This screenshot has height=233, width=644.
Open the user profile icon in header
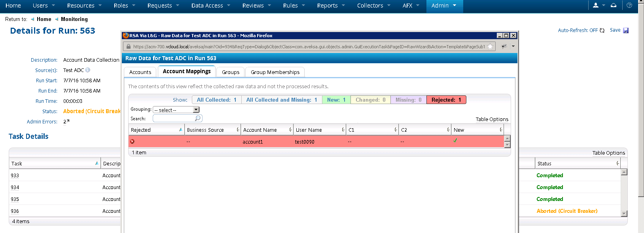point(596,6)
